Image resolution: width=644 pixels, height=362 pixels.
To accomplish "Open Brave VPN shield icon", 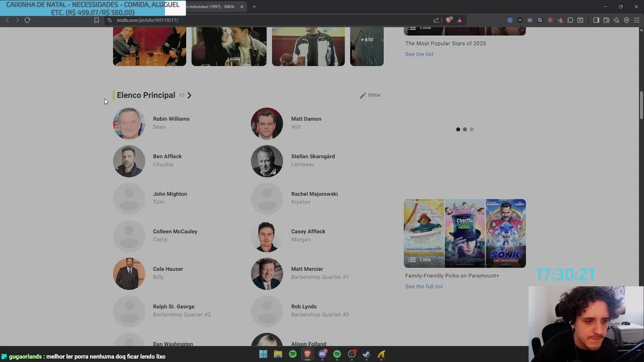I will pos(626,20).
